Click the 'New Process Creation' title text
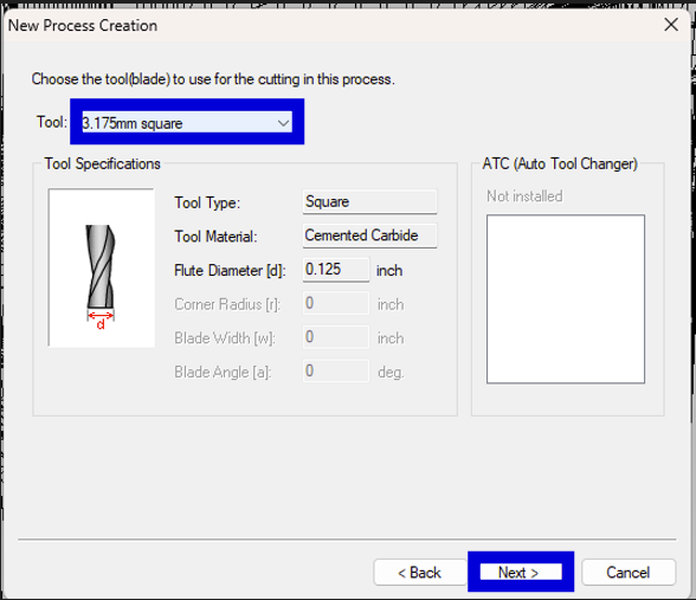 83,25
